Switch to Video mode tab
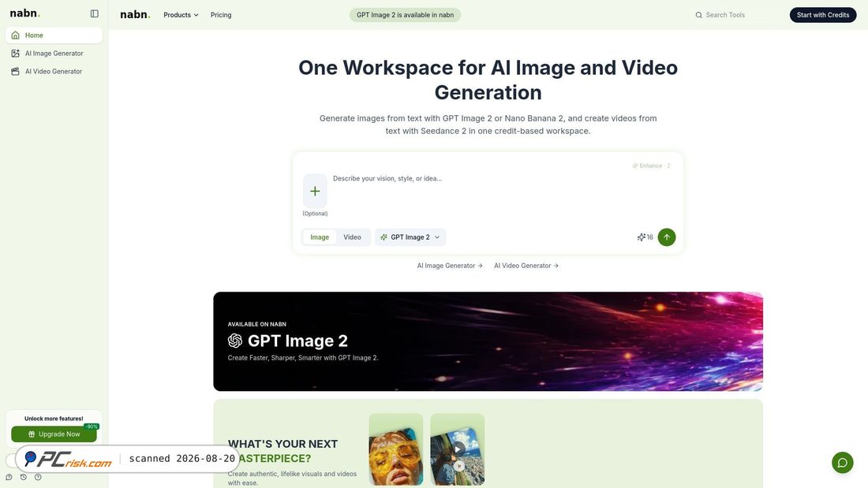868x488 pixels. (x=352, y=237)
